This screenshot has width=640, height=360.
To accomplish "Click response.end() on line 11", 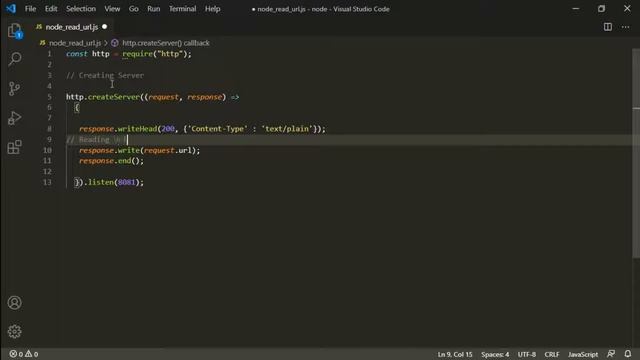I will (x=111, y=161).
